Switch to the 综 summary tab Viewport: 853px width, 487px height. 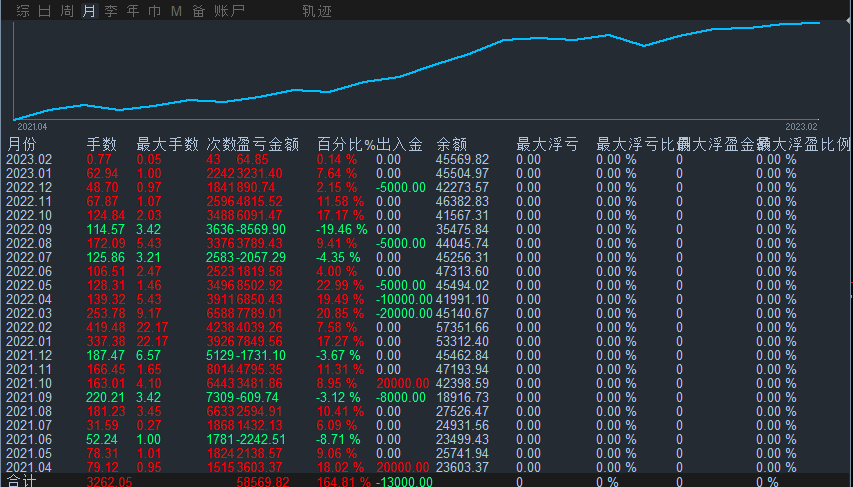click(x=23, y=11)
